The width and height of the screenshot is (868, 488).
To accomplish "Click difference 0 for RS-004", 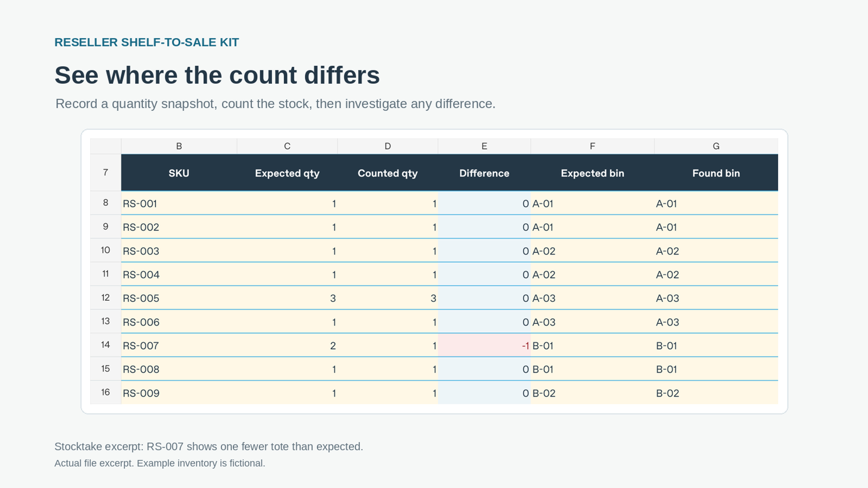I will (x=484, y=274).
